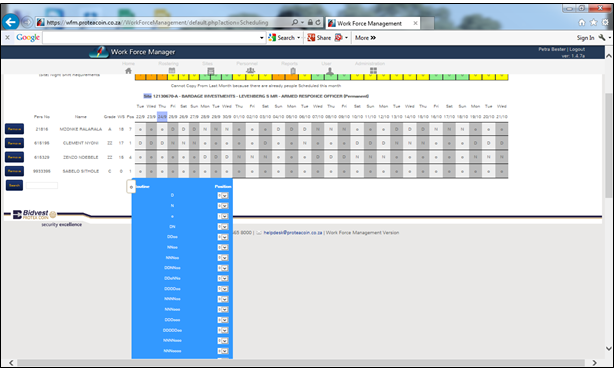The image size is (616, 371).
Task: Open the browser Home icon
Action: (x=581, y=22)
